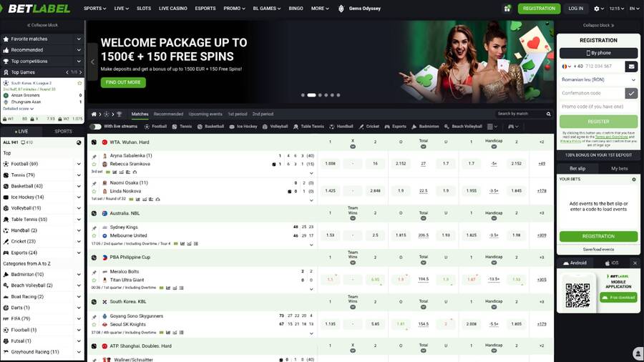Open the MORE menu dropdown
The width and height of the screenshot is (644, 362).
coord(320,8)
